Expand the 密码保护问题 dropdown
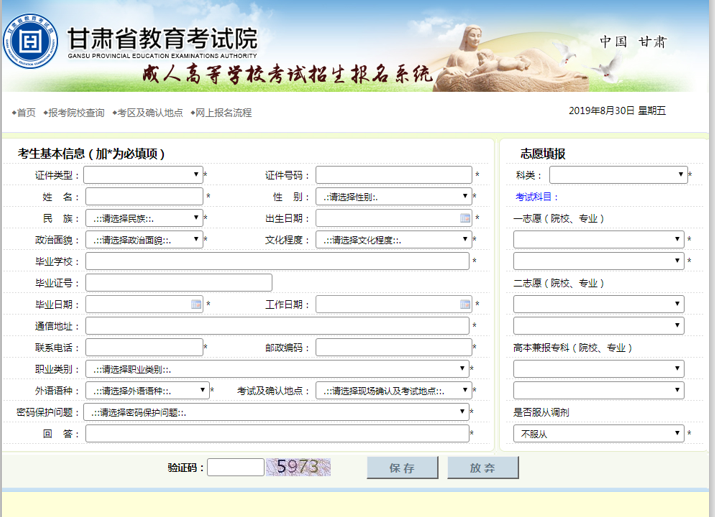The width and height of the screenshot is (715, 517). tap(276, 412)
